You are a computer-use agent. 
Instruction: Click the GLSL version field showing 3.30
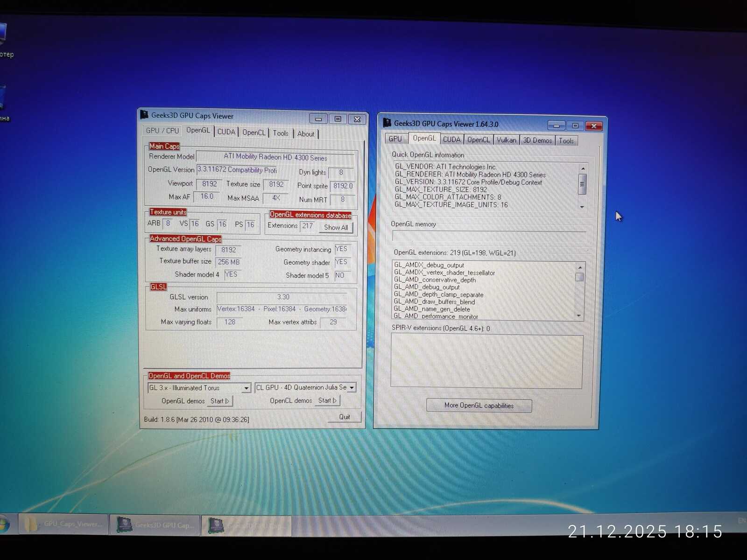282,297
